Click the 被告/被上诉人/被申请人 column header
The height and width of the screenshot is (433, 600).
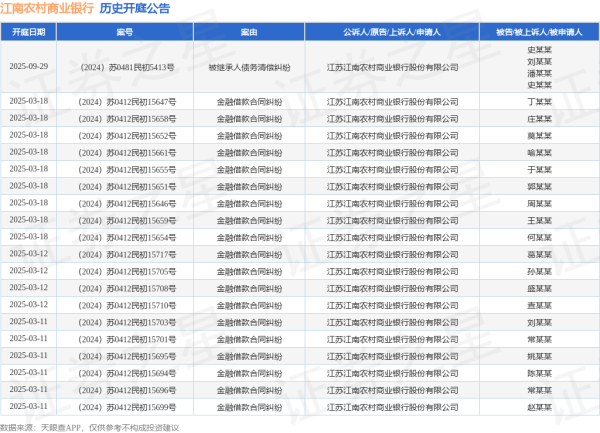539,32
